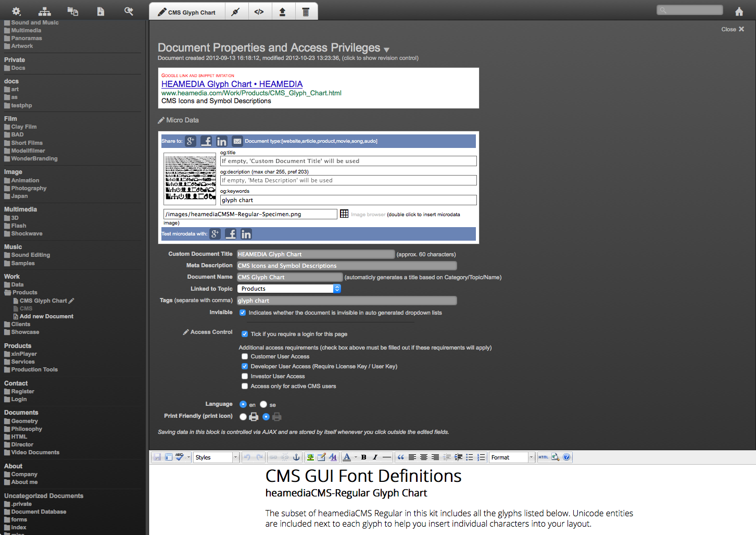This screenshot has height=535, width=756.
Task: Apply bold formatting in the editor toolbar
Action: click(363, 457)
